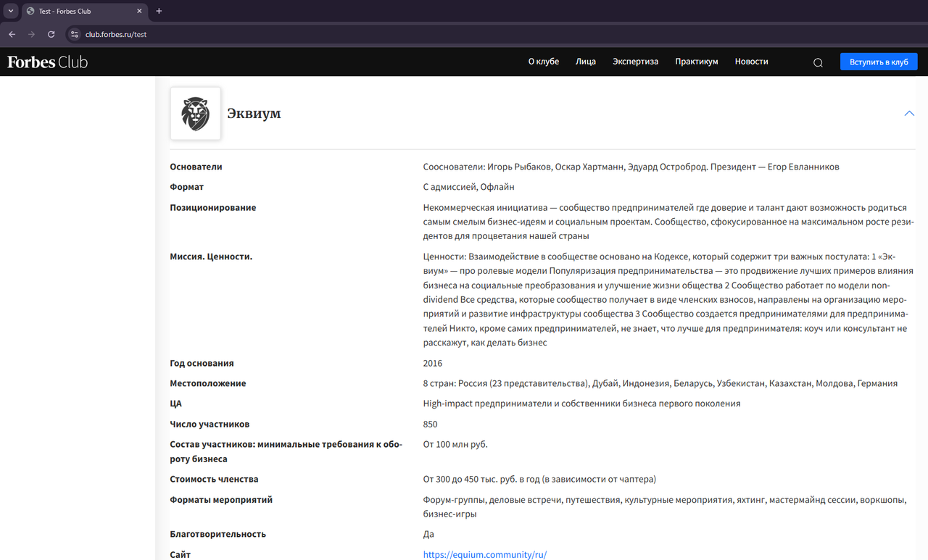Click the Число участников label
Screen dimensions: 928x560
pos(210,424)
